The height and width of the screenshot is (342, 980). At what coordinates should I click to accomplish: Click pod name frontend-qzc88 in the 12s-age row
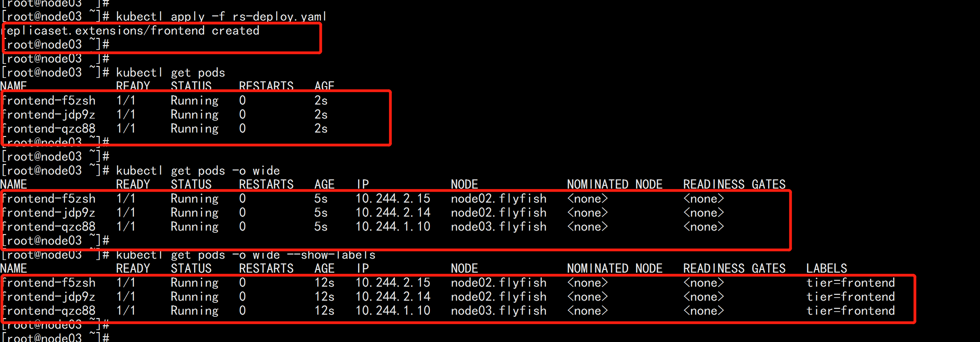pos(48,311)
